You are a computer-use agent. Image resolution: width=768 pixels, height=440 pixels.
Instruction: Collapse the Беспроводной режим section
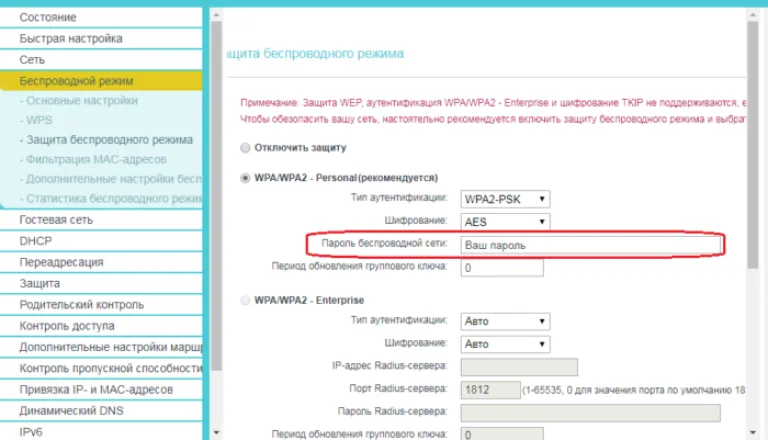click(x=101, y=81)
